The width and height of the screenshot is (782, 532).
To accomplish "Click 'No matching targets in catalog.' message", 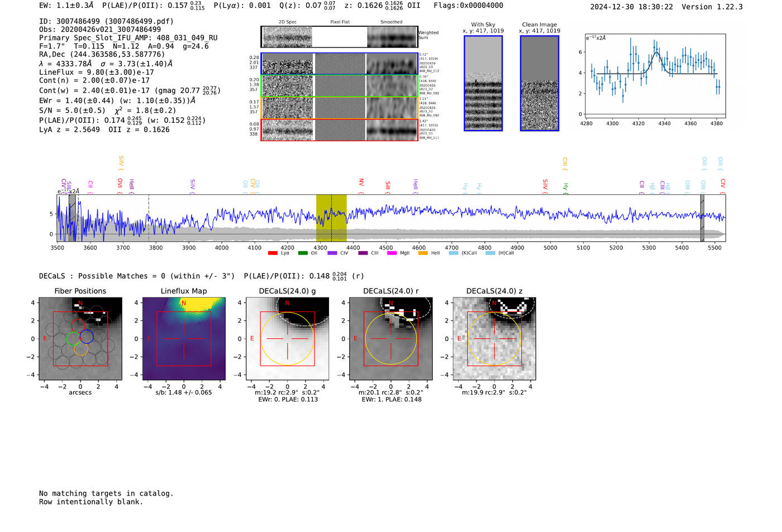I will (106, 493).
